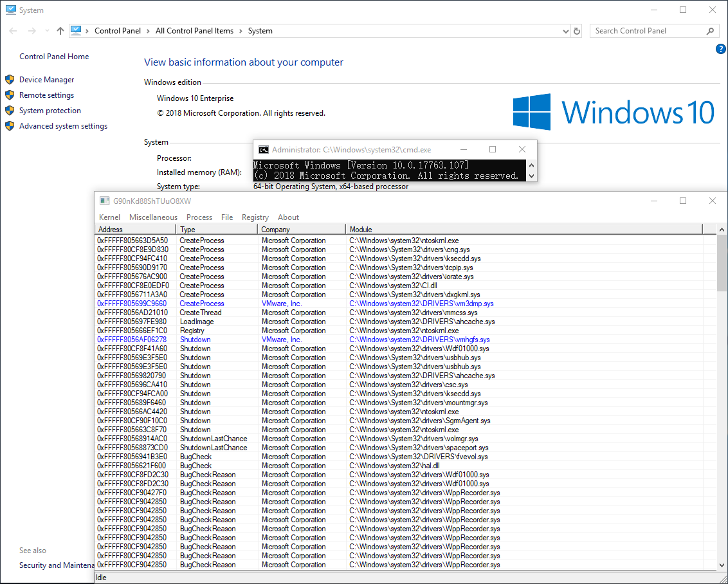Open recent locations dropdown arrow

click(x=47, y=31)
